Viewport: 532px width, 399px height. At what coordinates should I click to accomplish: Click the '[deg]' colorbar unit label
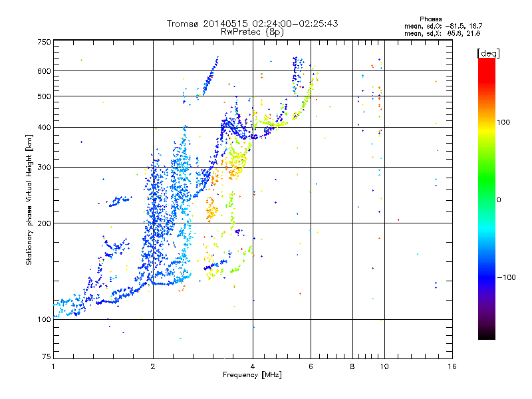point(488,53)
